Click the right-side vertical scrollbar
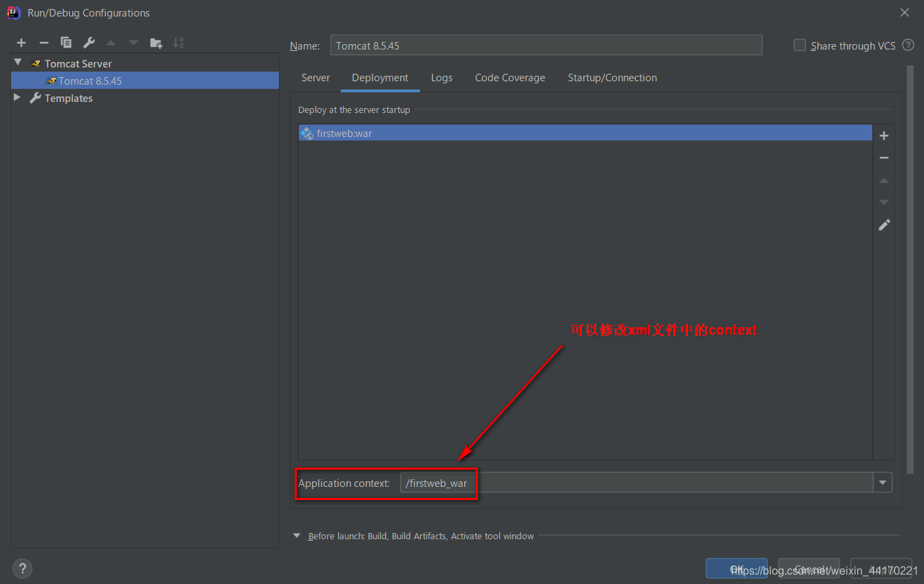924x584 pixels. tap(911, 269)
